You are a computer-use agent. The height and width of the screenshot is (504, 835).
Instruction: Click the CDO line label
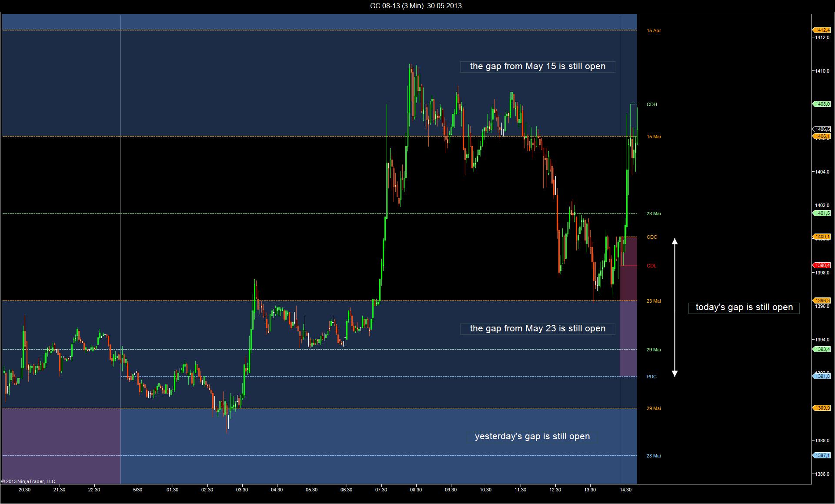(651, 237)
